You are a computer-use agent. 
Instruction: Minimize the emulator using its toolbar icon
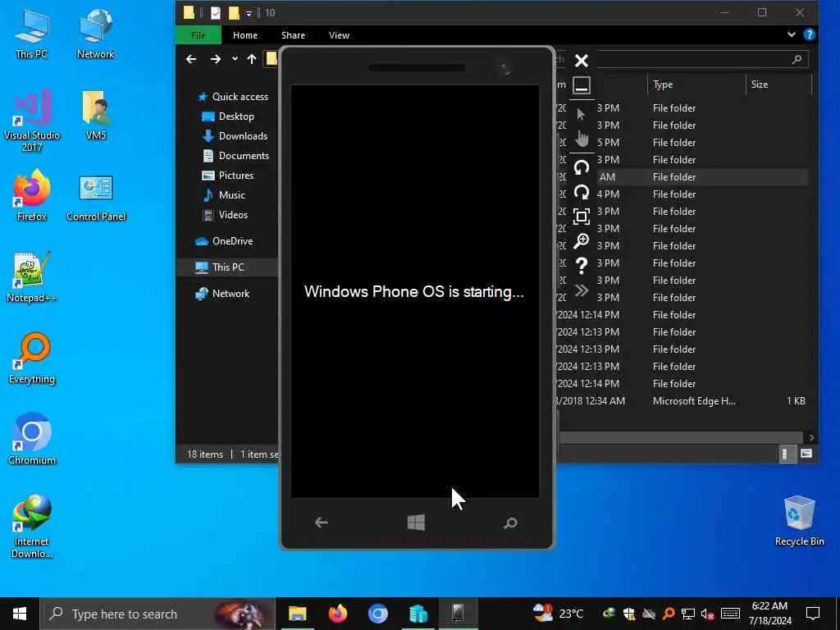582,85
